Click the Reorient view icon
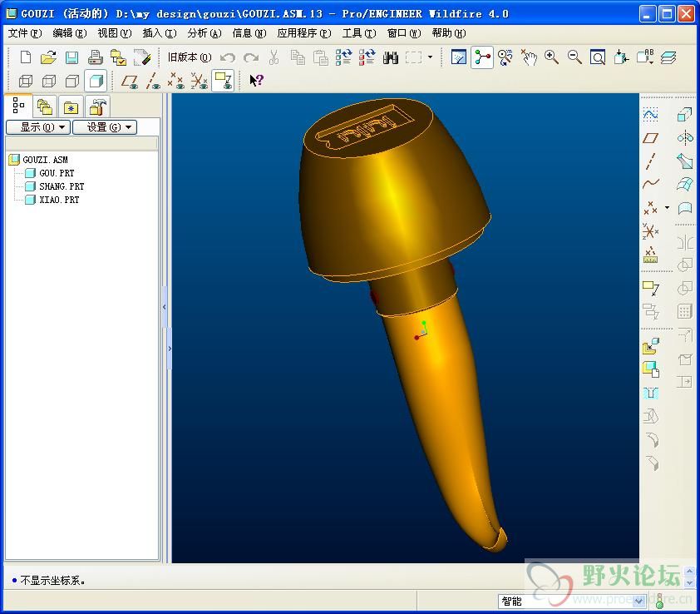This screenshot has height=614, width=700. pos(621,57)
